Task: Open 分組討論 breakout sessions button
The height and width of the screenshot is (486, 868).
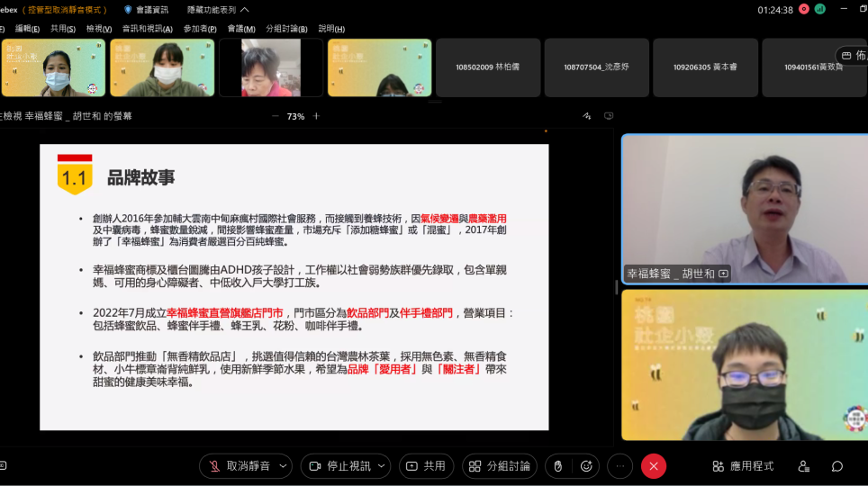Action: [x=500, y=466]
